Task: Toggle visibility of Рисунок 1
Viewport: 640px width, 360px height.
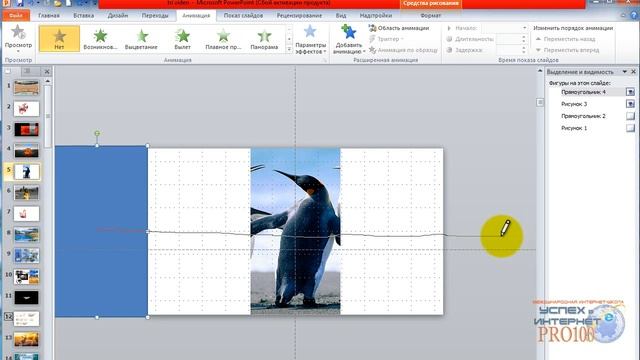Action: point(630,128)
